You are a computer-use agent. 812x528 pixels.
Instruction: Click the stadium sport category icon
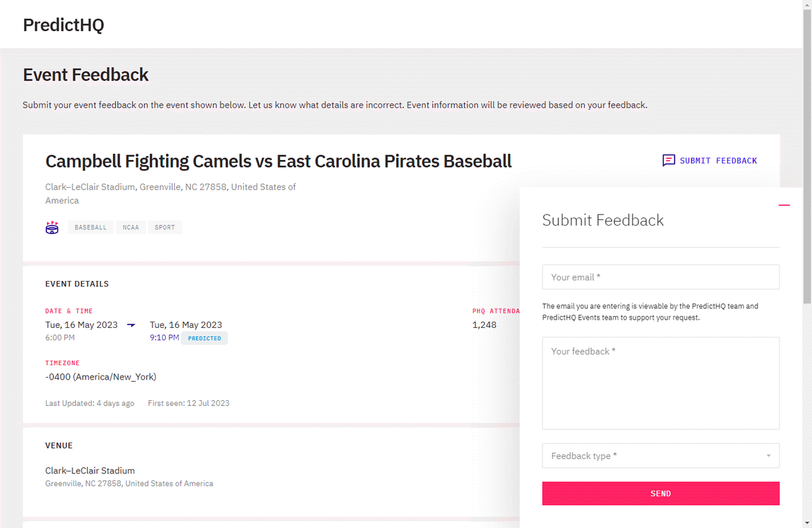(52, 227)
